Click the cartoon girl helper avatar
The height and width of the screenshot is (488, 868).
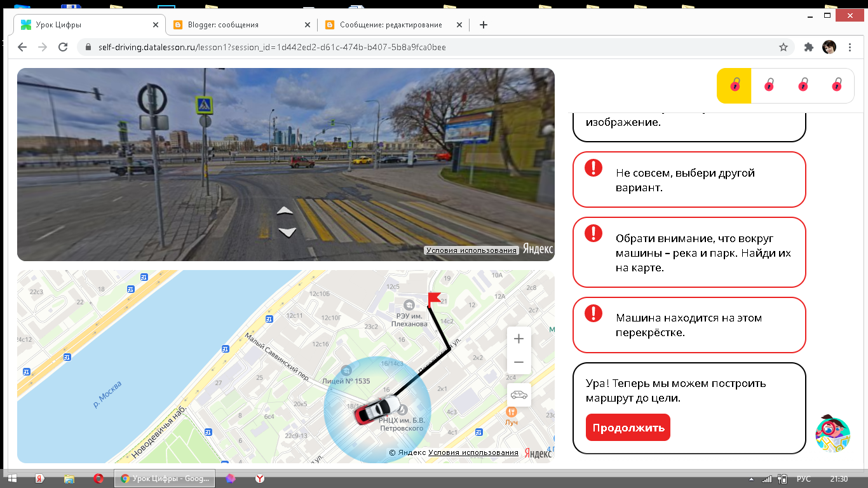832,435
